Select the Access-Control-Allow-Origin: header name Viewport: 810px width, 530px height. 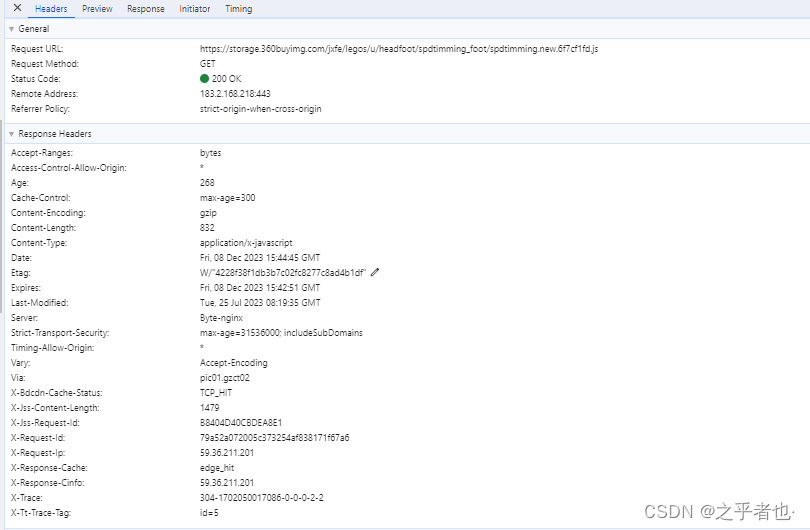tap(69, 168)
